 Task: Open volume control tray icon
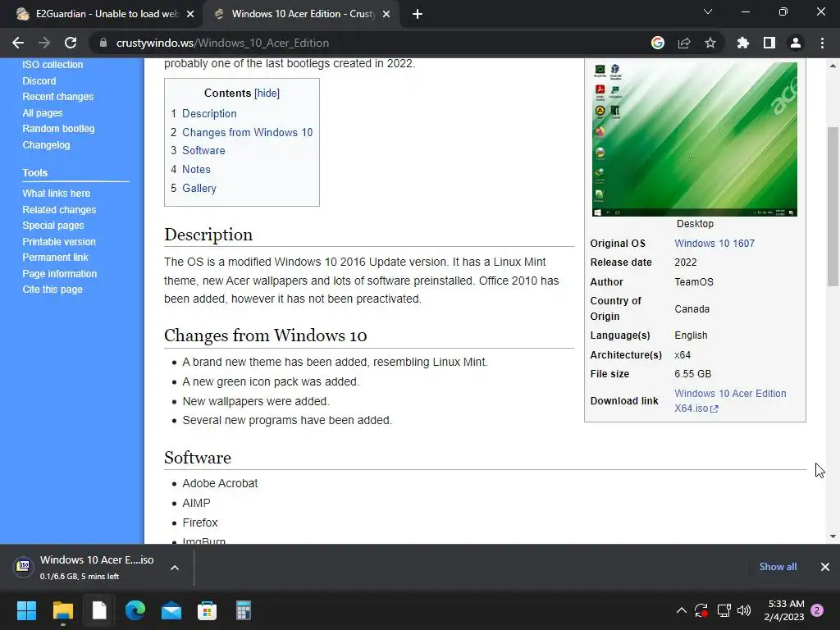click(744, 610)
